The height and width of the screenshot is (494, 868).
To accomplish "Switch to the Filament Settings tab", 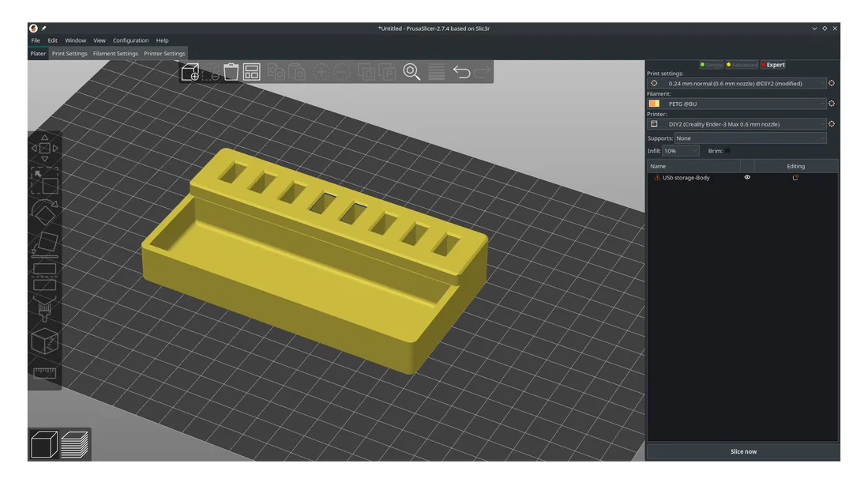I will (115, 54).
